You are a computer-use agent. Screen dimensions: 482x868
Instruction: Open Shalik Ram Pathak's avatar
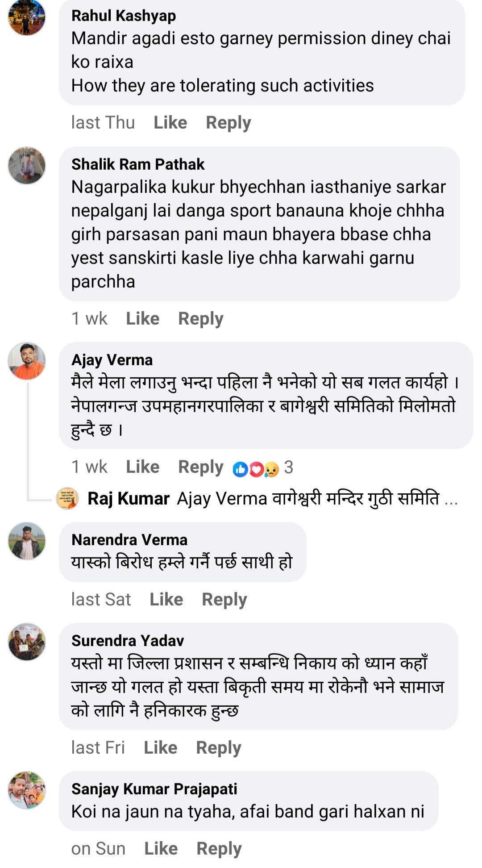[27, 165]
